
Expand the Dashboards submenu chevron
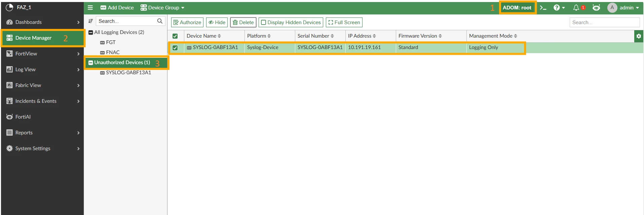[78, 22]
